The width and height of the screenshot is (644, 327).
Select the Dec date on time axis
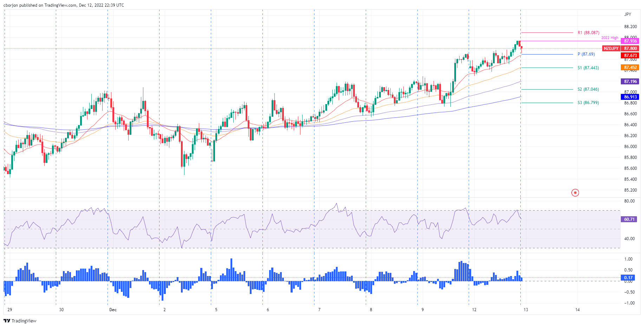coord(113,310)
